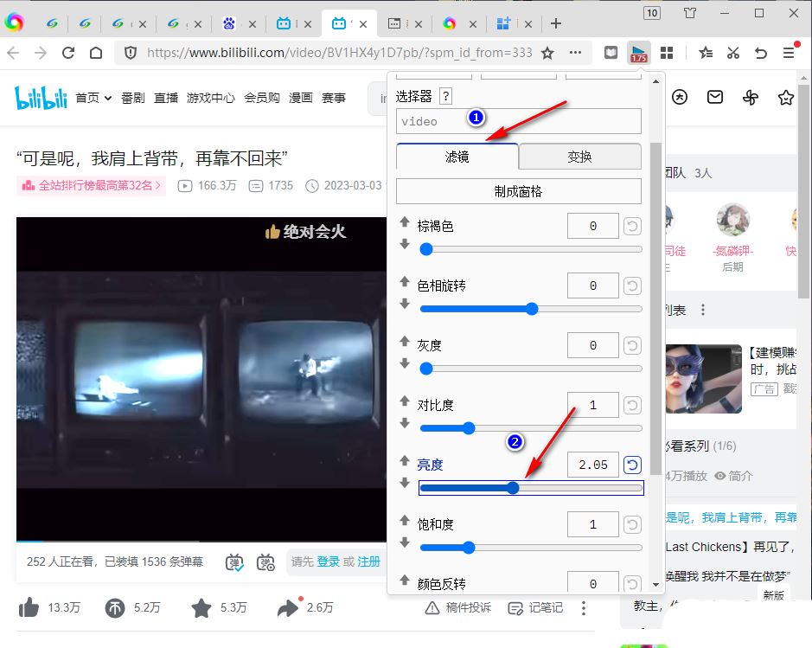Open 全站排行榜最高第32名 link
The image size is (812, 648).
(91, 185)
